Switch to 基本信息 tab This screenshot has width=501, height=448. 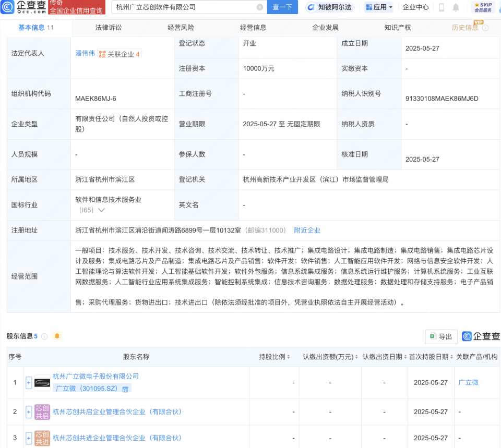click(36, 28)
